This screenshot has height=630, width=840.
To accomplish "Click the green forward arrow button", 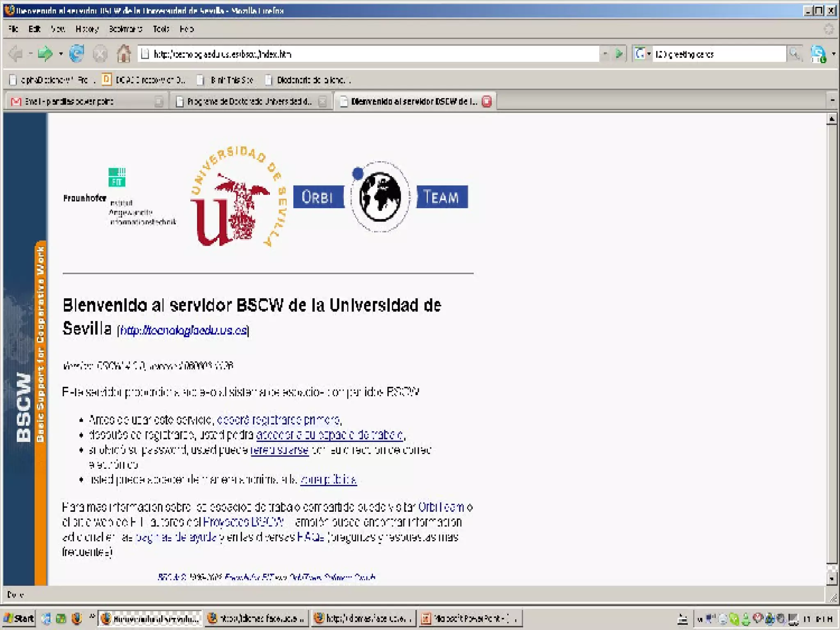I will 45,54.
